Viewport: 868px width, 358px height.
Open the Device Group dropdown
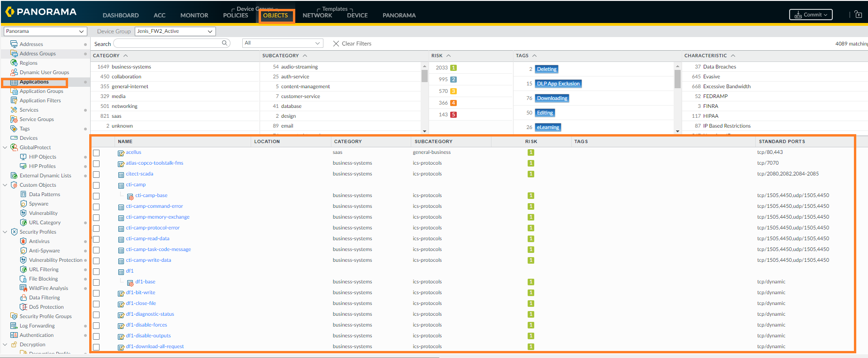(175, 31)
